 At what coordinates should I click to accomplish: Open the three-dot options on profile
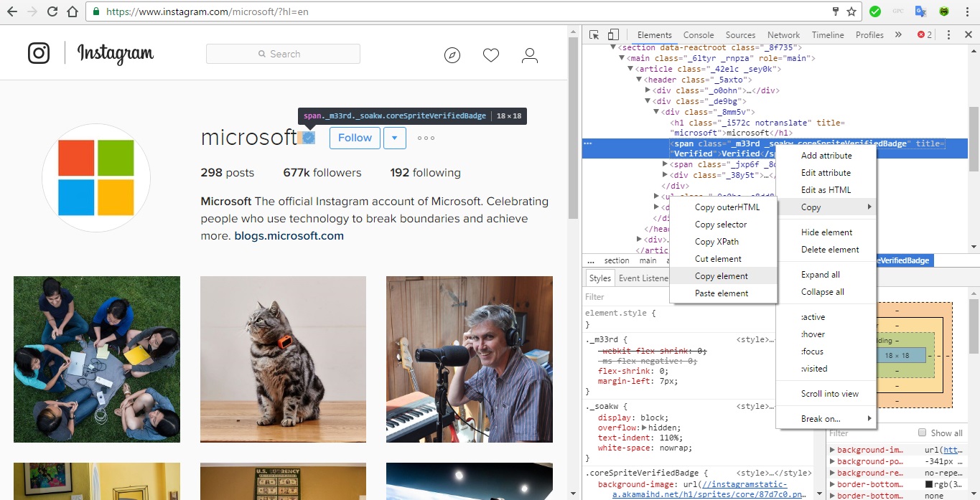point(426,138)
